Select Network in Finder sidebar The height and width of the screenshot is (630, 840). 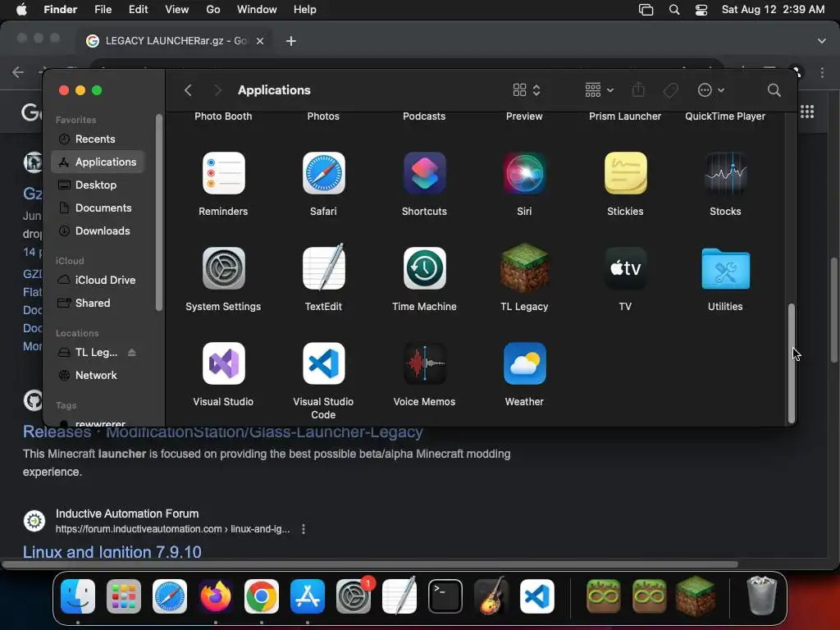pyautogui.click(x=98, y=375)
